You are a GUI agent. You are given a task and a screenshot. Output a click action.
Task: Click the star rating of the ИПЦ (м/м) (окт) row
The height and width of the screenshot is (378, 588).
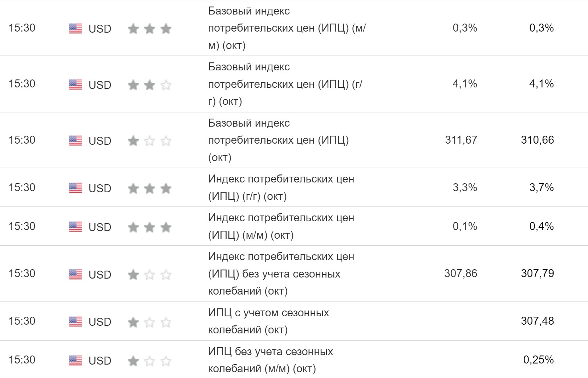149,227
